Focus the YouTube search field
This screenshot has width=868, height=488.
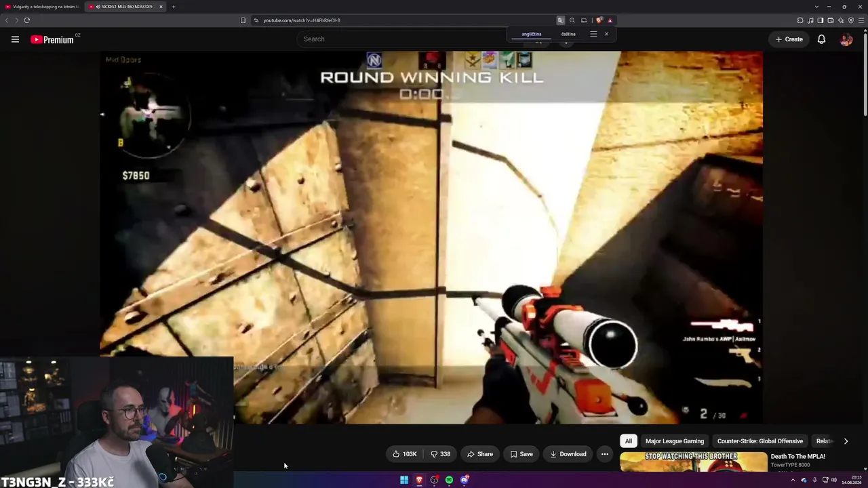click(x=407, y=39)
